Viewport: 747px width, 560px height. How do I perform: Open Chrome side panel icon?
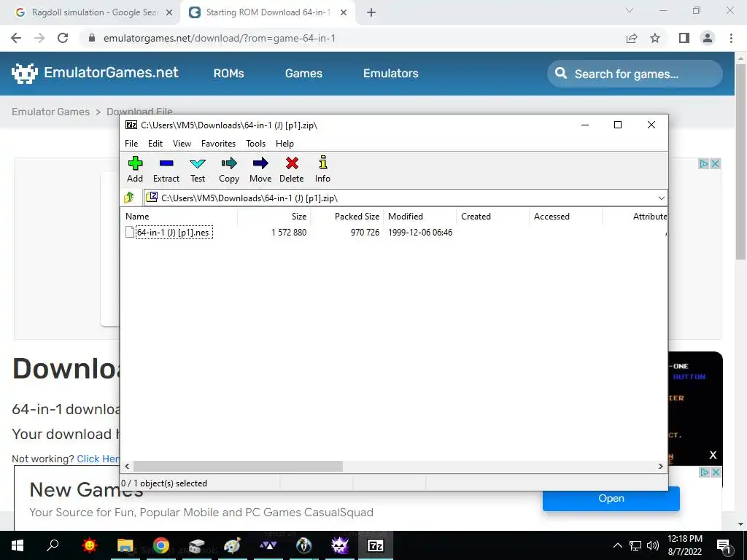pyautogui.click(x=684, y=38)
